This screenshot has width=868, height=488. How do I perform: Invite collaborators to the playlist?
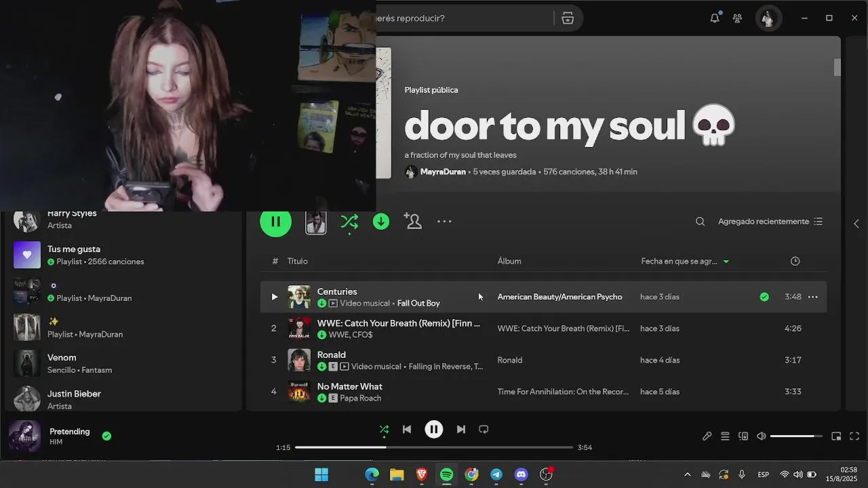pos(412,221)
